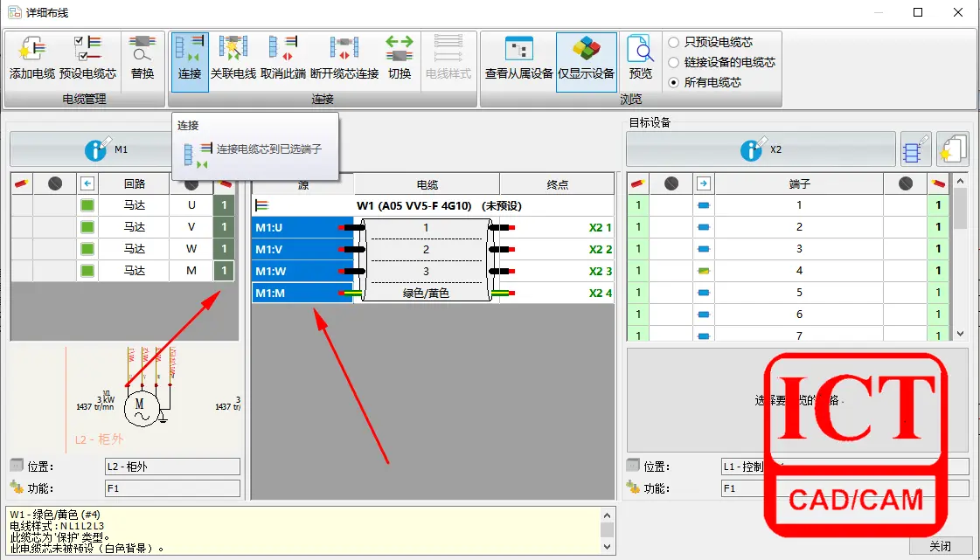Click the blue terminal icon in terminal row 6
The image size is (980, 560).
point(704,315)
